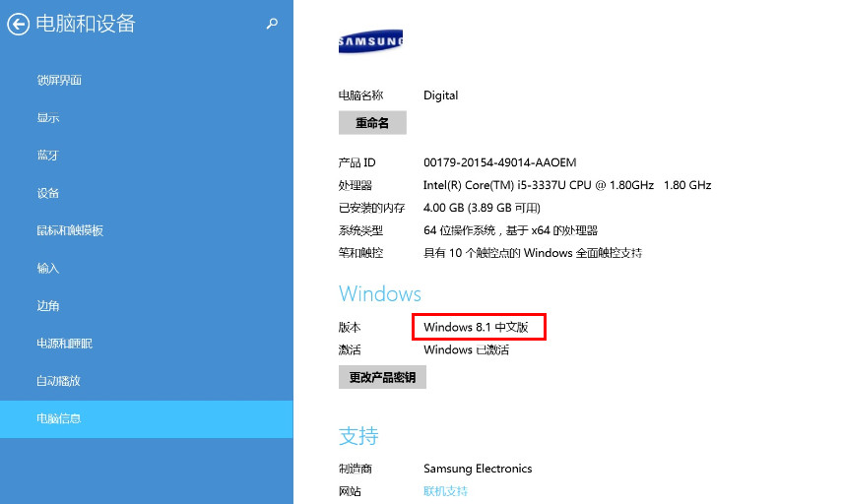Select 输入 in the sidebar

[x=48, y=268]
